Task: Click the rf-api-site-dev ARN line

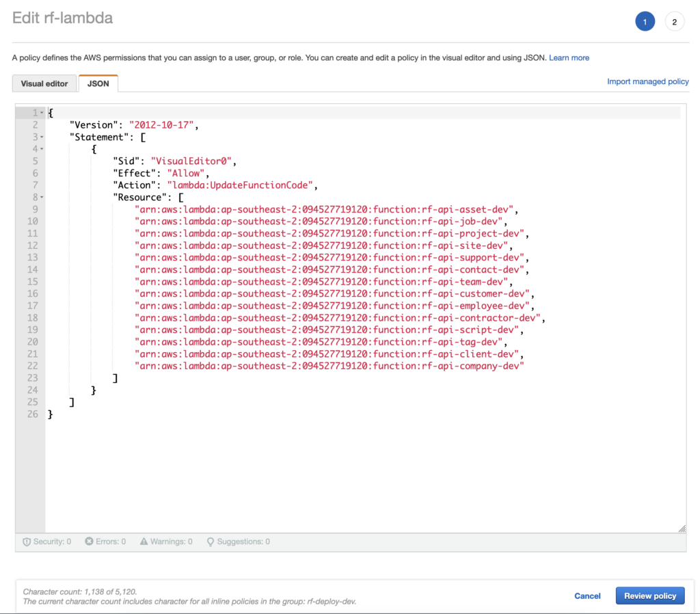Action: 321,245
